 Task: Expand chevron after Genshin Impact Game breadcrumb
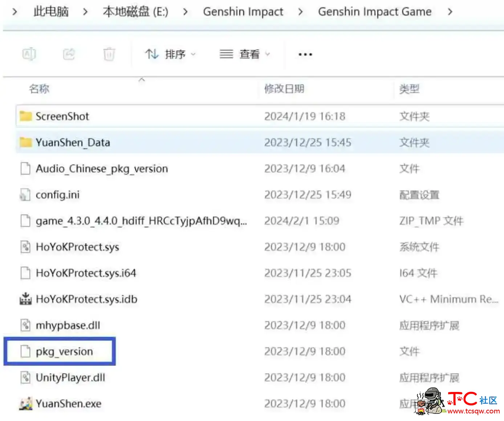pos(450,12)
